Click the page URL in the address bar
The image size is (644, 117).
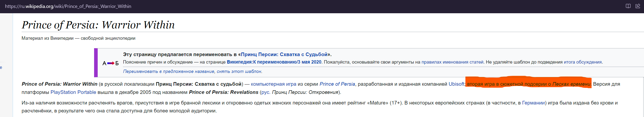pos(68,6)
